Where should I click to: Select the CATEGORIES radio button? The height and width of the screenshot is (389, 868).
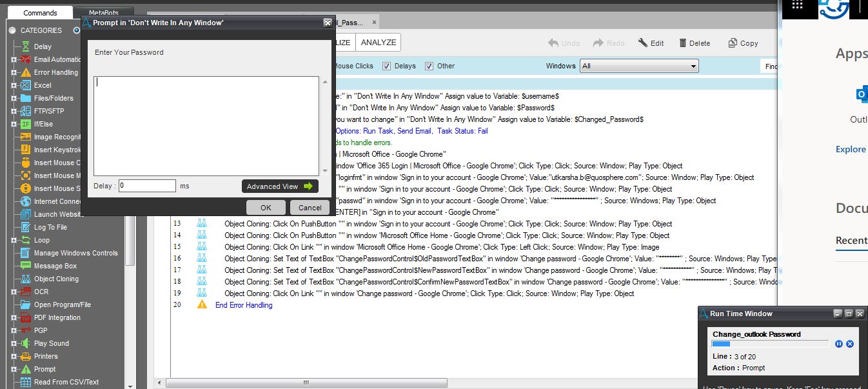coord(12,30)
